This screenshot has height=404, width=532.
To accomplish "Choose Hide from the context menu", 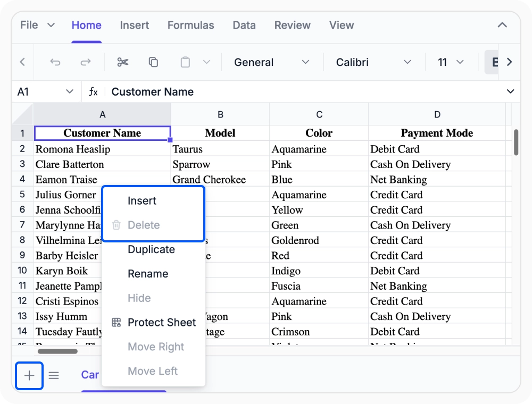I will pos(153,298).
